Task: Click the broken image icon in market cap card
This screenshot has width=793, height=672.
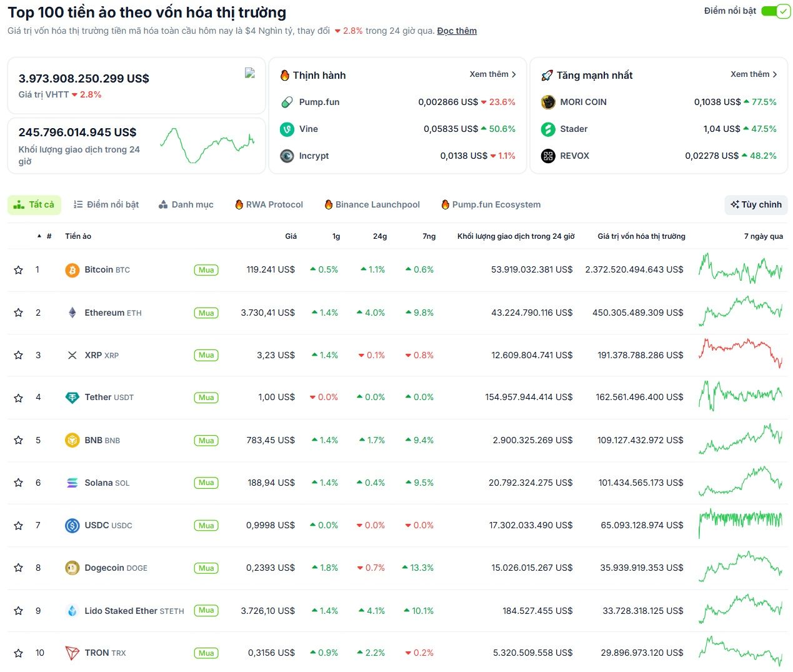Action: tap(250, 73)
